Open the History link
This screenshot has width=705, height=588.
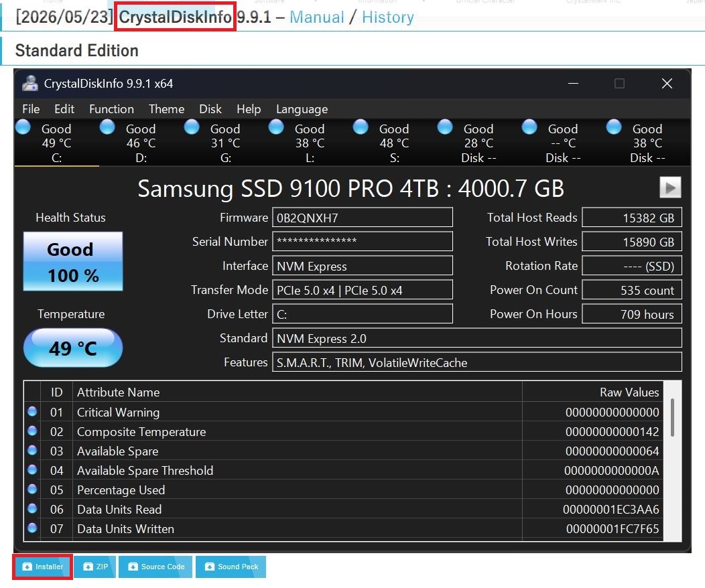click(x=387, y=17)
